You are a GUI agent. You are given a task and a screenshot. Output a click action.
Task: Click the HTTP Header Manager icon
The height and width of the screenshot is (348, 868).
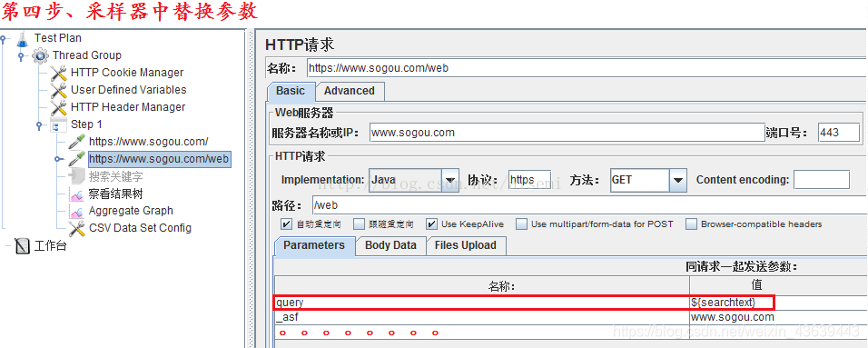click(59, 107)
